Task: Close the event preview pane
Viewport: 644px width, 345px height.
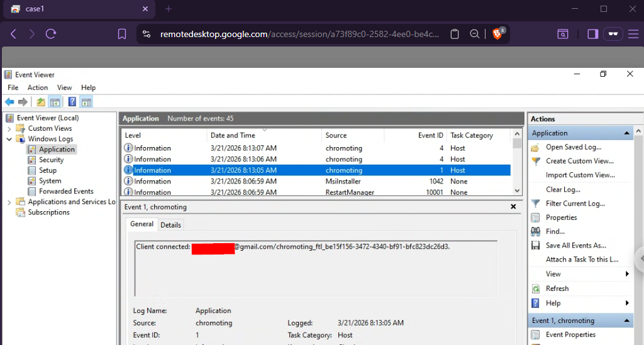Action: tap(513, 207)
